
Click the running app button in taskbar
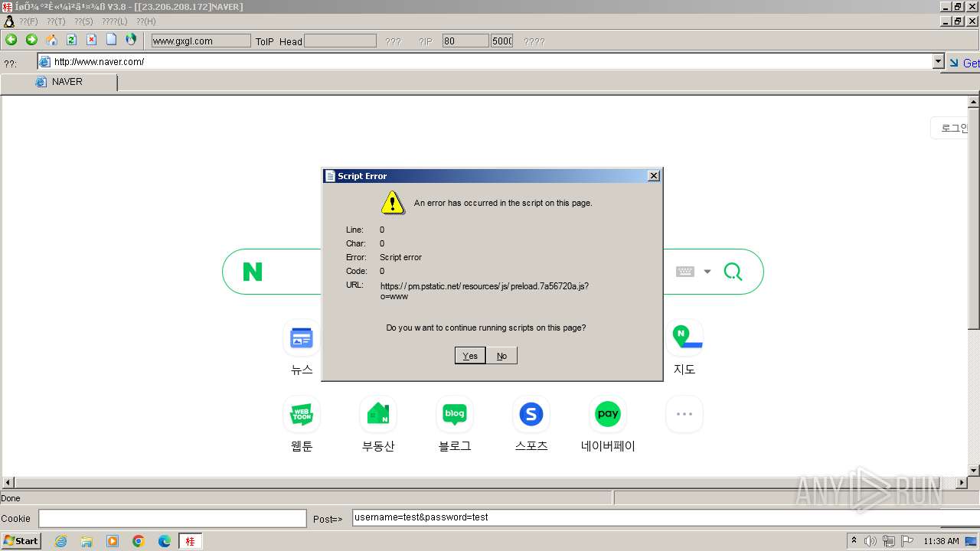coord(191,541)
